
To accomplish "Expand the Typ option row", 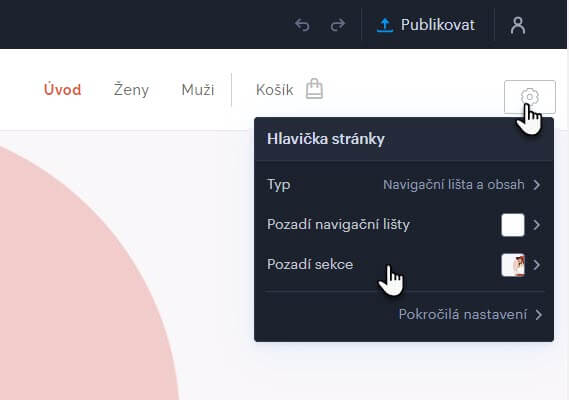I will click(404, 185).
